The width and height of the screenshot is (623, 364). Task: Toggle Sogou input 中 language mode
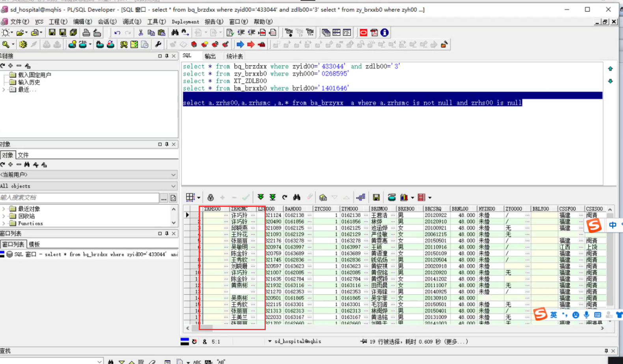(x=612, y=225)
